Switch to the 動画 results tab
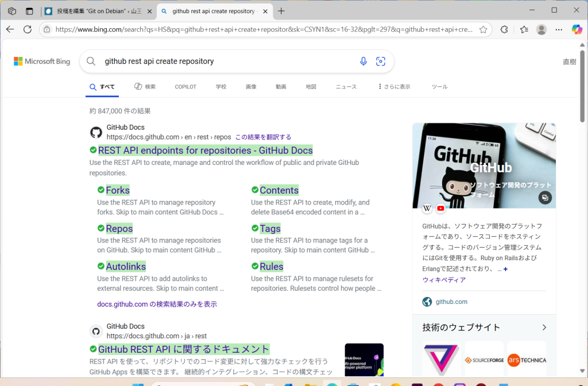Screen dimensions: 588x386 point(281,87)
